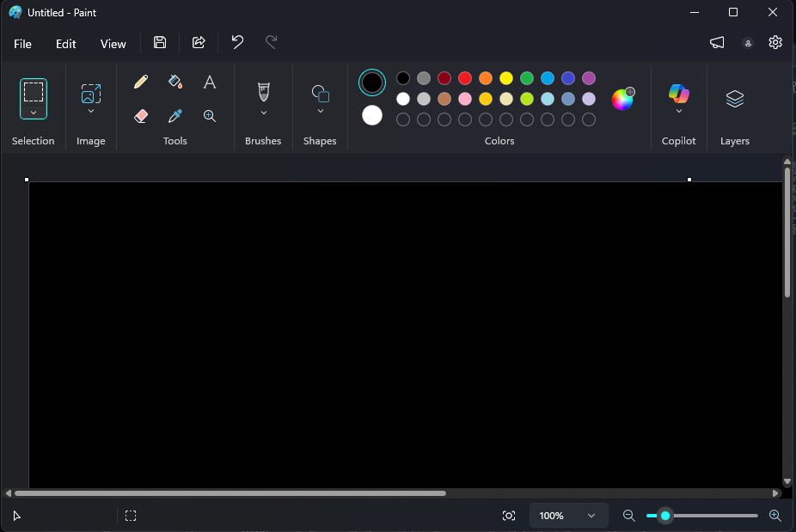Screen dimensions: 796x532
Task: Click the Save icon
Action: click(x=159, y=42)
